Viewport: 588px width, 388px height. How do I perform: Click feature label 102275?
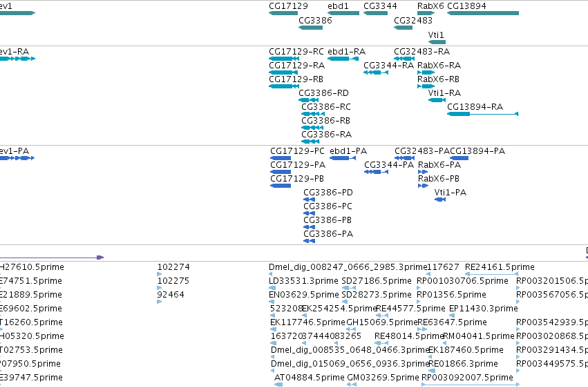click(173, 281)
